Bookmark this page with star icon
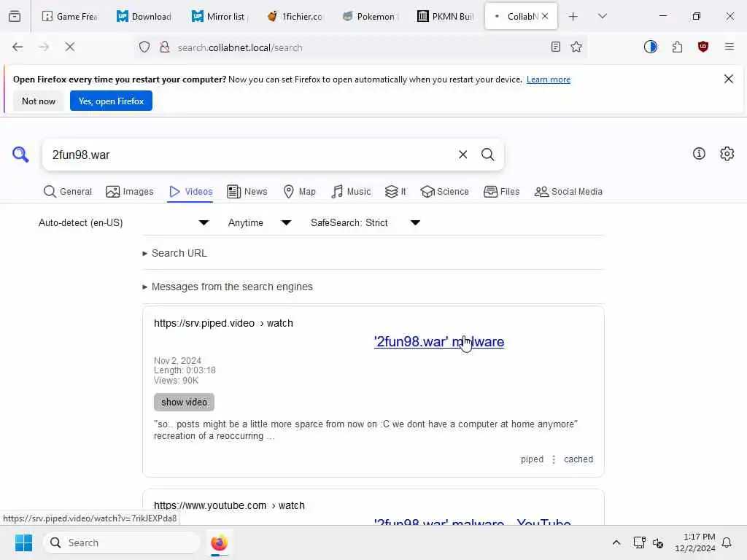 576,47
